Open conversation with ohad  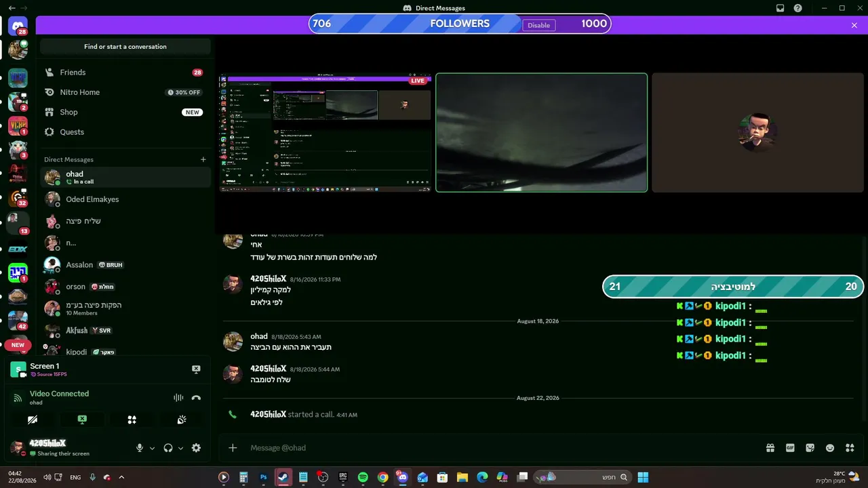tap(125, 178)
